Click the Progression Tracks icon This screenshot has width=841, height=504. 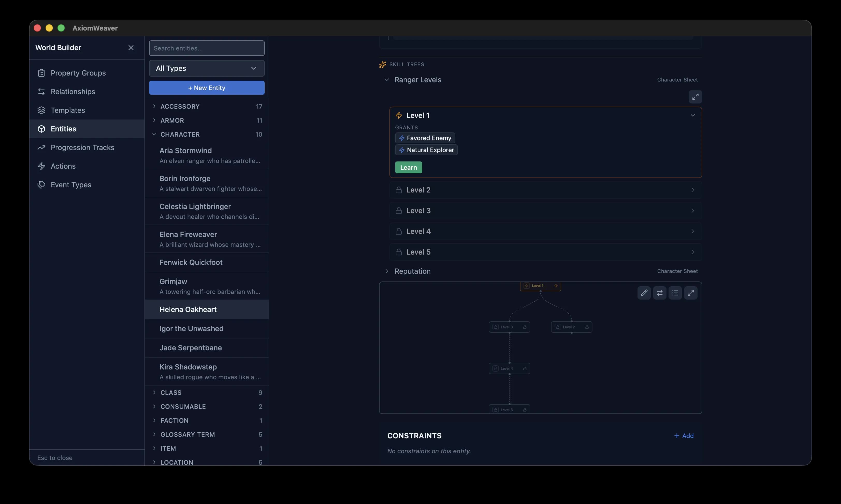[41, 147]
